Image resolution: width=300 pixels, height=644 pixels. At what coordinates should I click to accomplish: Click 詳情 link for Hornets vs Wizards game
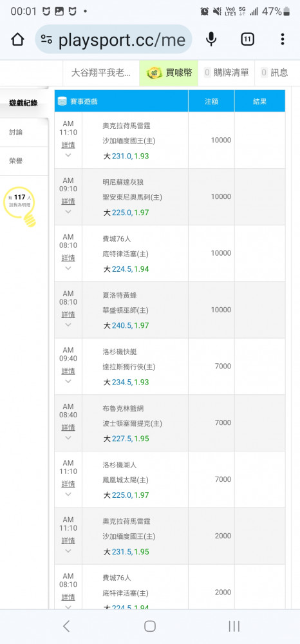[68, 315]
